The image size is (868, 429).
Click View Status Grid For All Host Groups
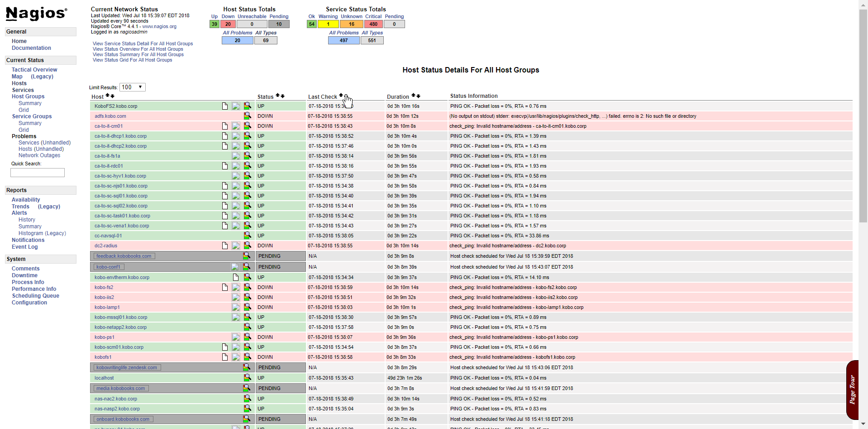point(132,60)
